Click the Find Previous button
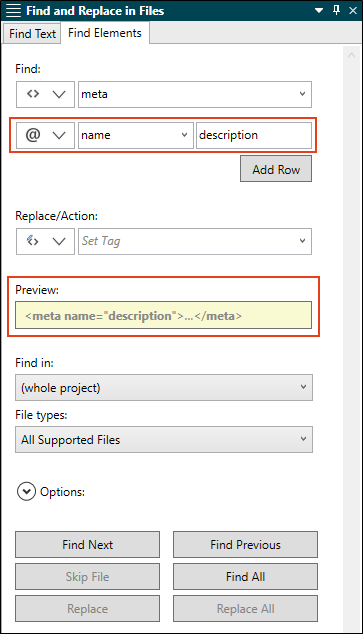The image size is (363, 634). 245,545
